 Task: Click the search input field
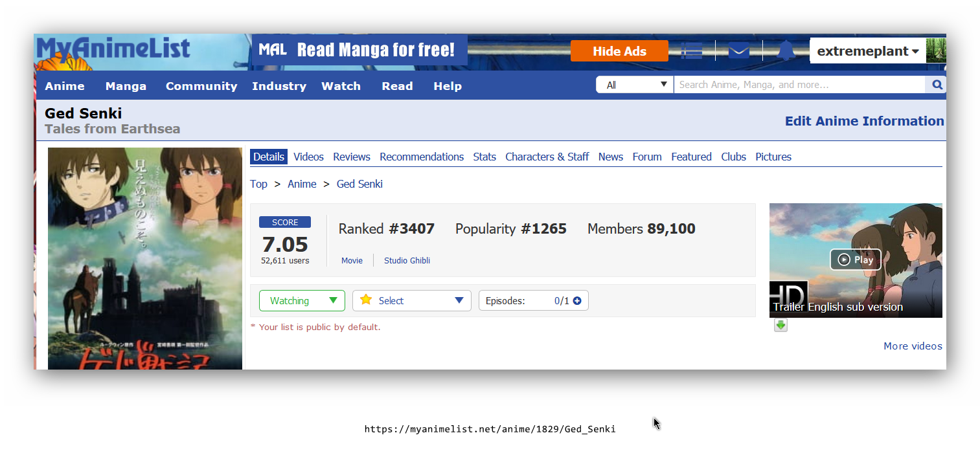[x=799, y=85]
